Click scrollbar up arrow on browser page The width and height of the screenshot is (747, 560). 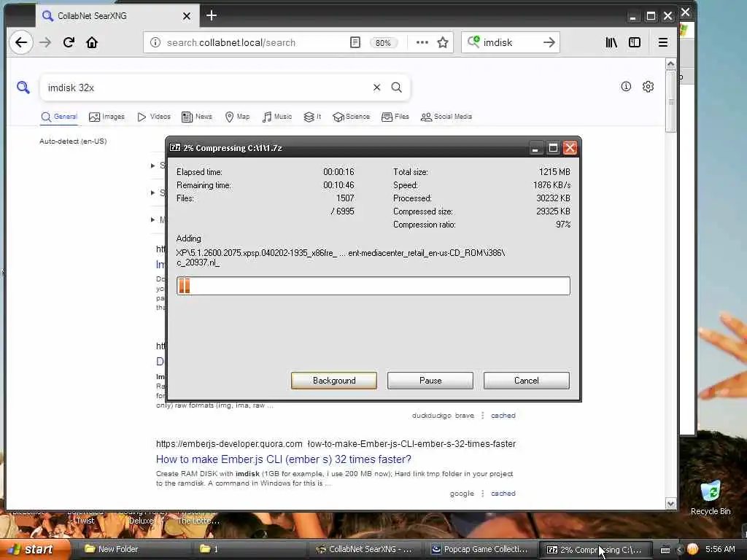[x=671, y=64]
